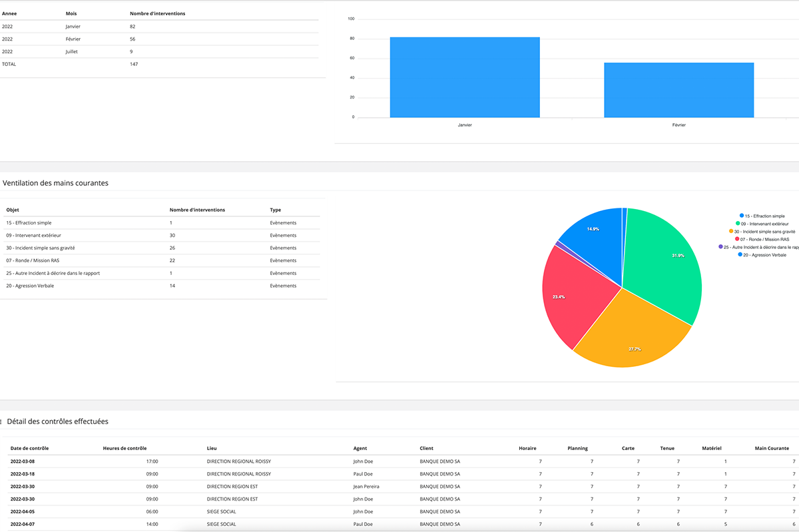Image resolution: width=799 pixels, height=532 pixels.
Task: Select the Juillet row in the monthly table
Action: click(x=160, y=51)
